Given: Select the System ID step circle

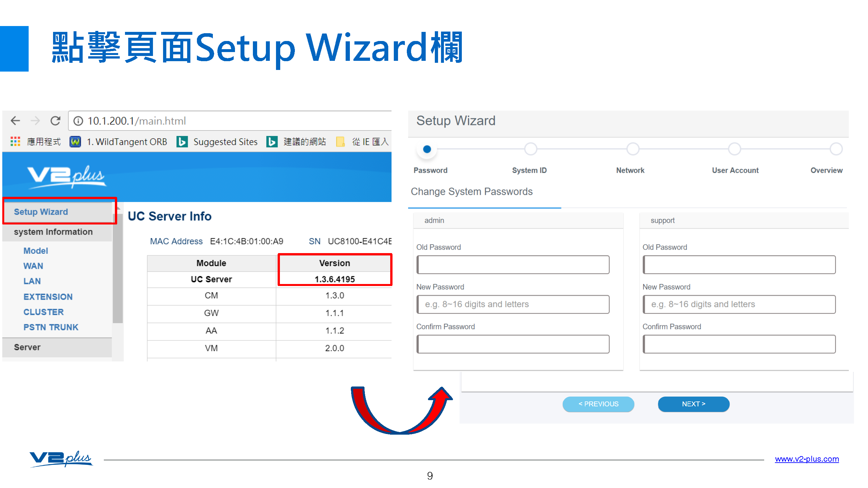Looking at the screenshot, I should 530,149.
